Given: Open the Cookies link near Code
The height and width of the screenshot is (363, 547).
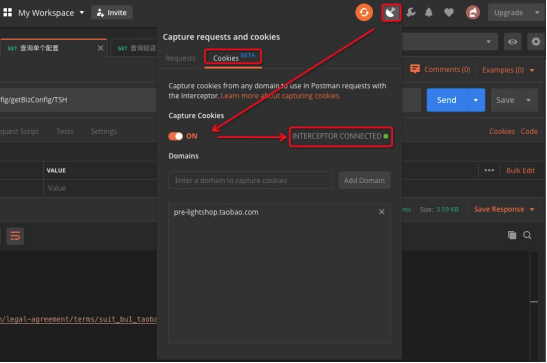Looking at the screenshot, I should point(502,131).
